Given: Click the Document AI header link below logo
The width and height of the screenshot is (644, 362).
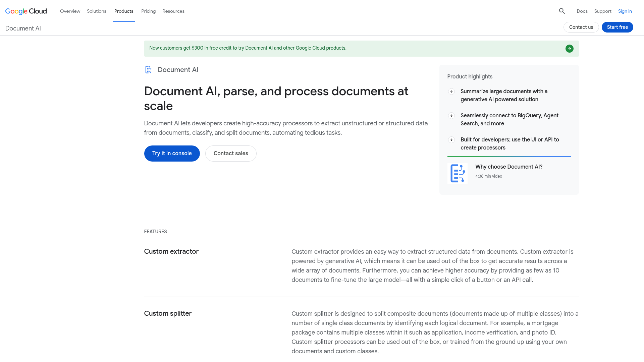Looking at the screenshot, I should [x=23, y=28].
